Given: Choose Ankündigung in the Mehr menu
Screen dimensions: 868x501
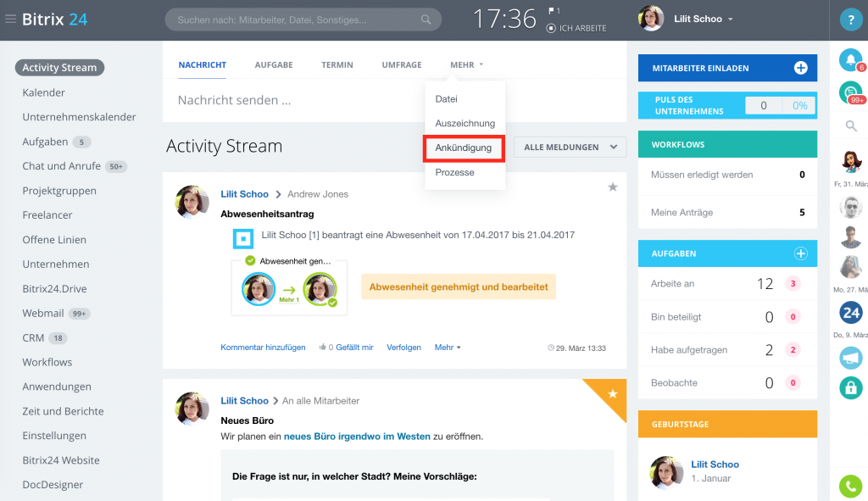Looking at the screenshot, I should tap(465, 148).
